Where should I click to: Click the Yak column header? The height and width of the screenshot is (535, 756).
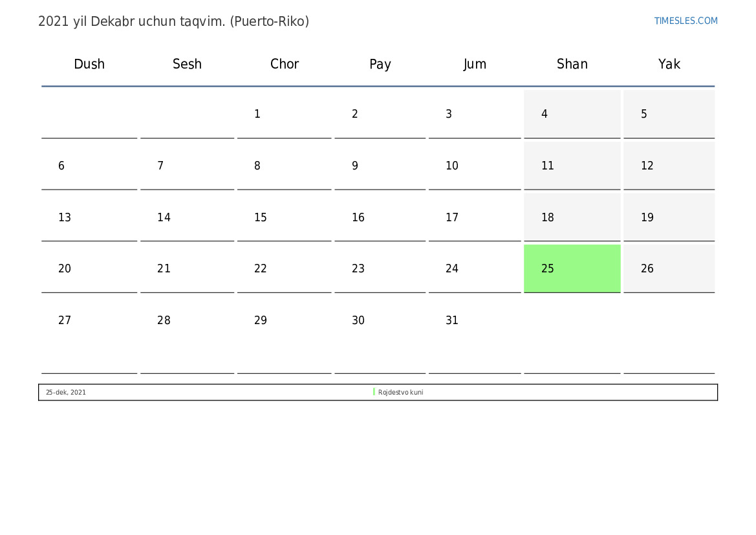click(669, 63)
